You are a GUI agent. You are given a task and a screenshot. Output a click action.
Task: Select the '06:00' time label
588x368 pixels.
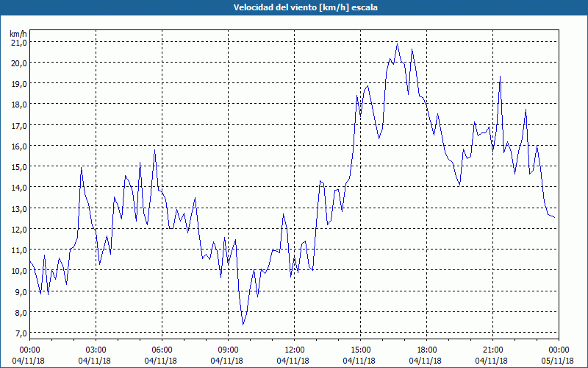coord(162,350)
